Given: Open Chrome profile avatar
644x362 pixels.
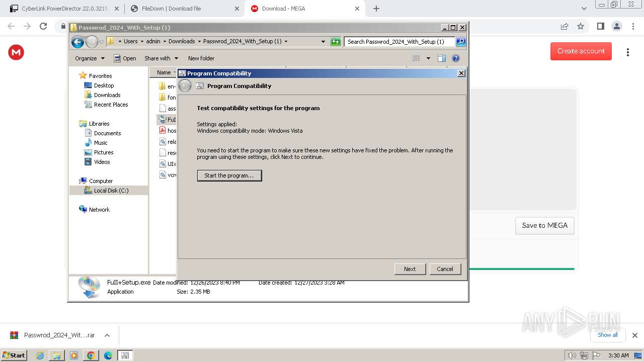Looking at the screenshot, I should (616, 26).
